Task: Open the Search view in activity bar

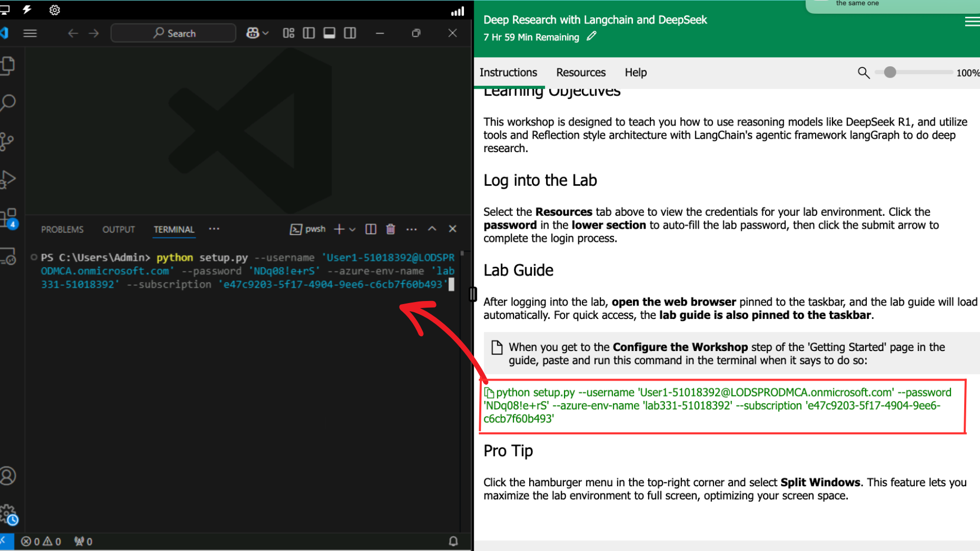Action: [8, 103]
